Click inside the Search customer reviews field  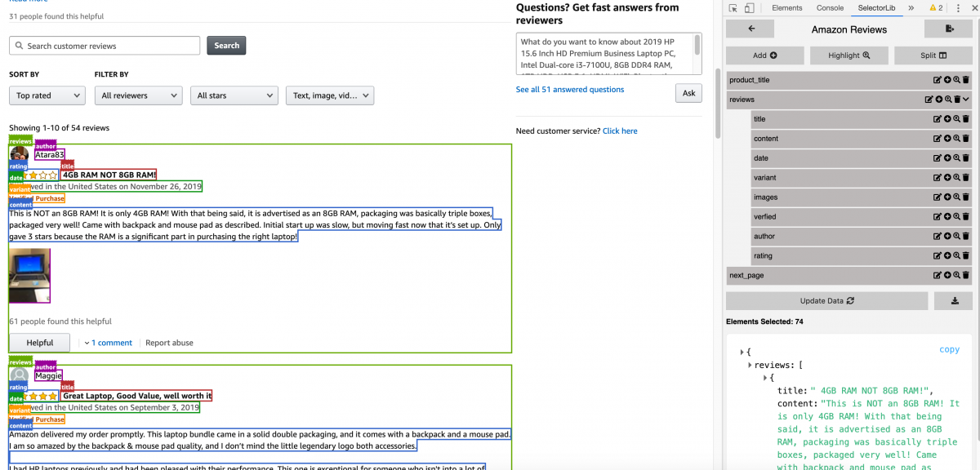tap(104, 45)
